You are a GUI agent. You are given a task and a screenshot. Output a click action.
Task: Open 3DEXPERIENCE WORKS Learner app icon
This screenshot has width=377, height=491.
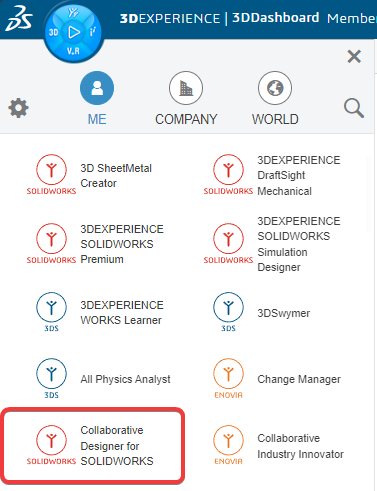pyautogui.click(x=51, y=312)
